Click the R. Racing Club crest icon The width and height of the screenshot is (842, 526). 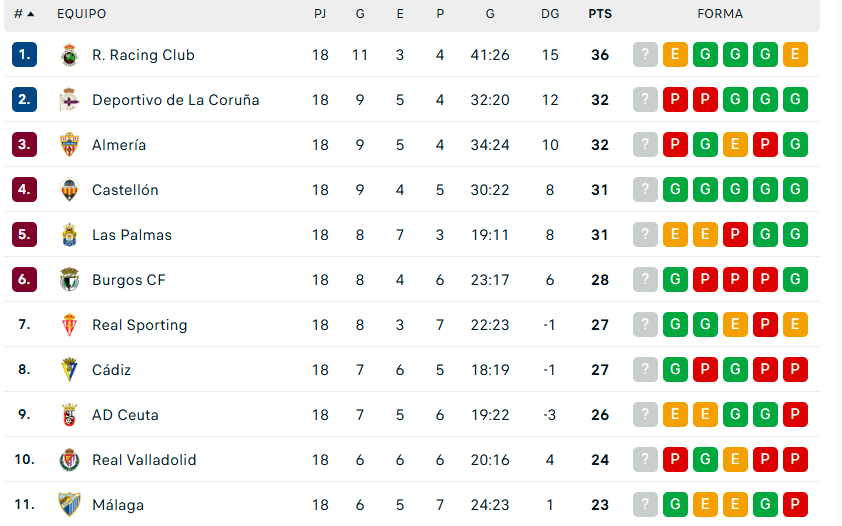pyautogui.click(x=69, y=55)
